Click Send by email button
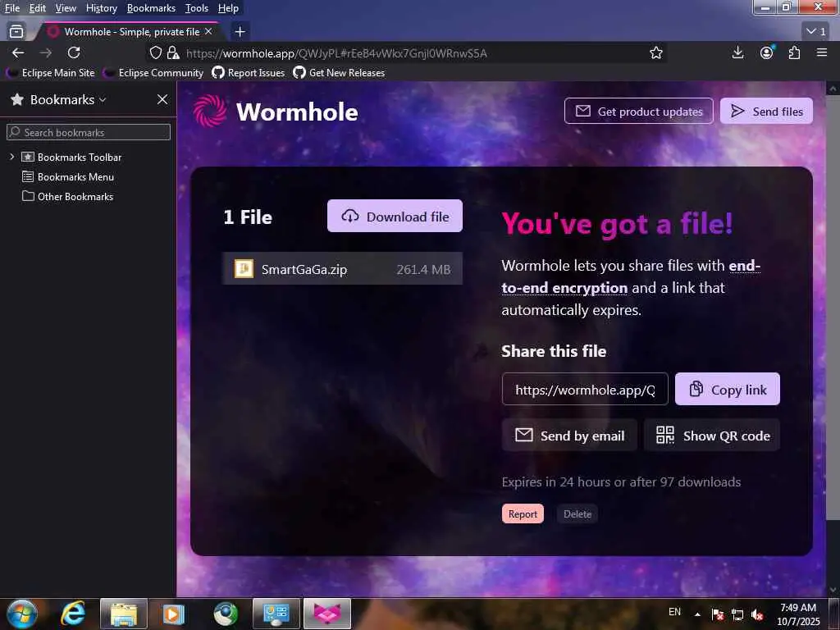Viewport: 840px width, 630px height. tap(569, 435)
